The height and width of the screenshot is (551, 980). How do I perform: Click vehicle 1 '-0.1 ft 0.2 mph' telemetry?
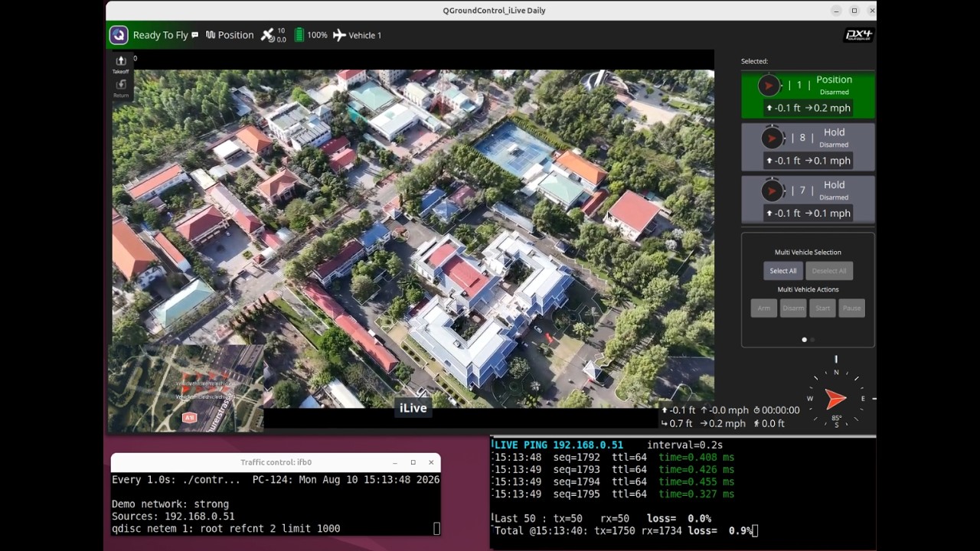808,108
